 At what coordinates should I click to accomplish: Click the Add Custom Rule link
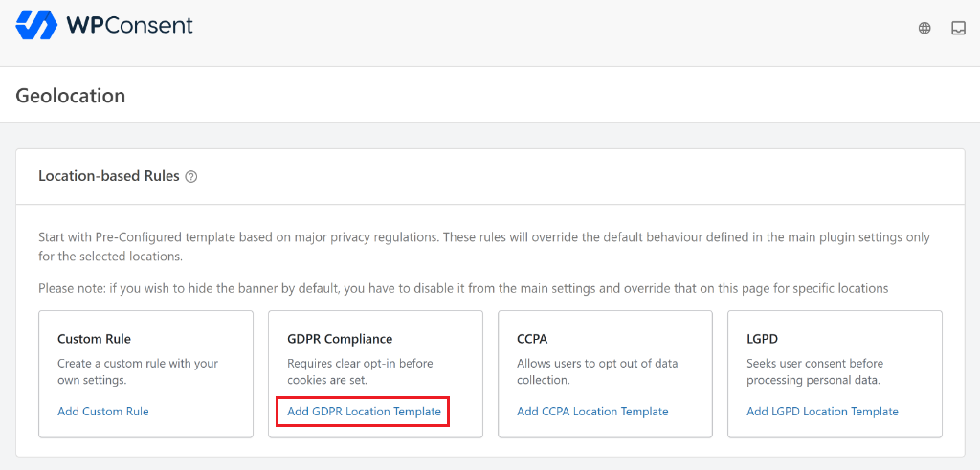coord(103,412)
